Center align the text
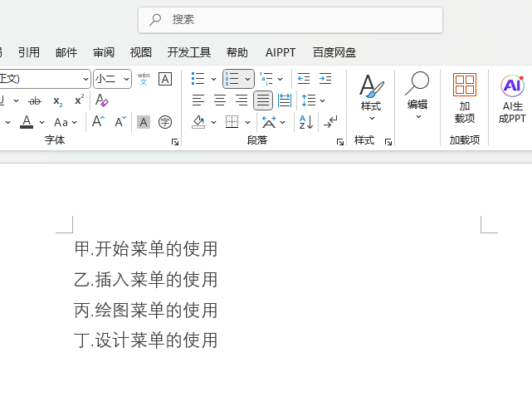Viewport: 532px width, 411px height. pos(220,100)
